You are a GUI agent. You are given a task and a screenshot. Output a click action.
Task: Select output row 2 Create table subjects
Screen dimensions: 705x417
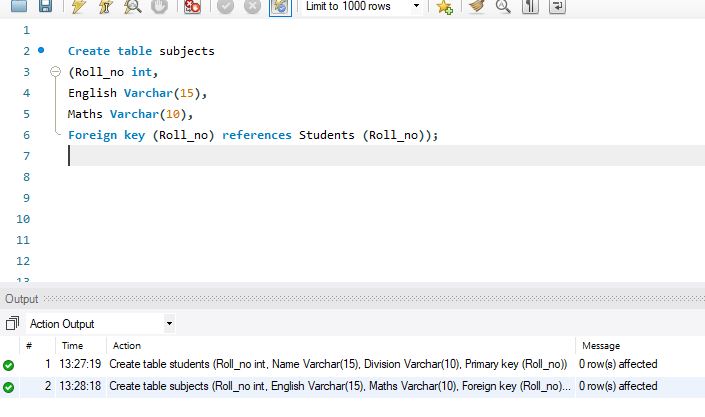pyautogui.click(x=352, y=386)
